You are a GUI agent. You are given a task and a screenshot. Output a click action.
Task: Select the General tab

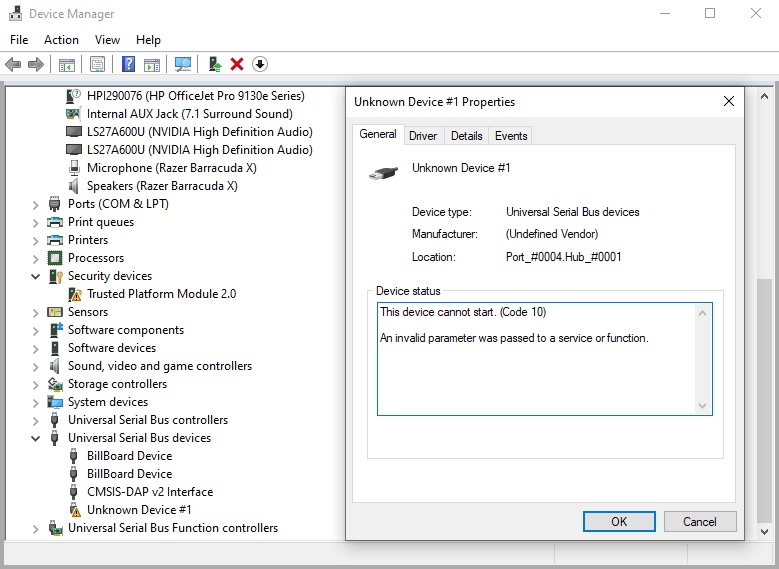[378, 134]
